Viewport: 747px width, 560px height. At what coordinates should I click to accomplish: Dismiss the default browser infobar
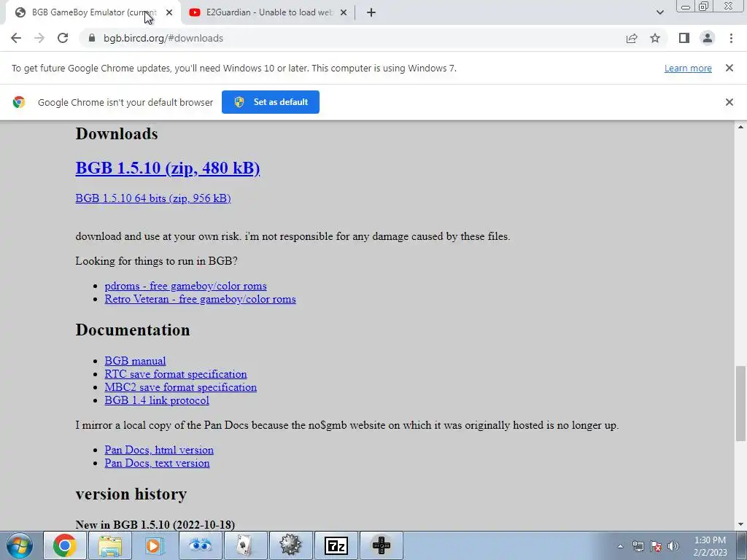[729, 102]
